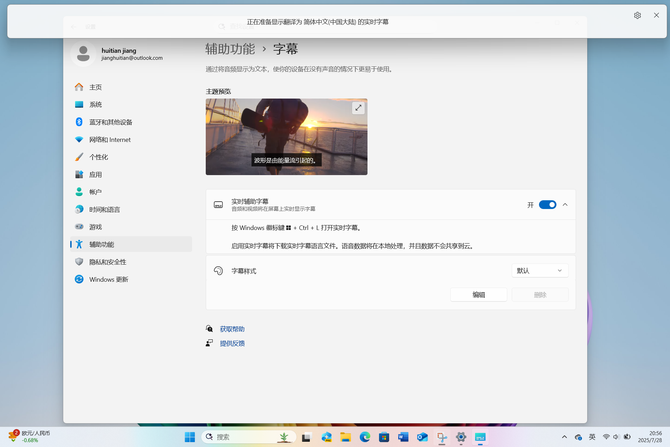670x447 pixels.
Task: Expand the theme preview image
Action: pos(358,108)
